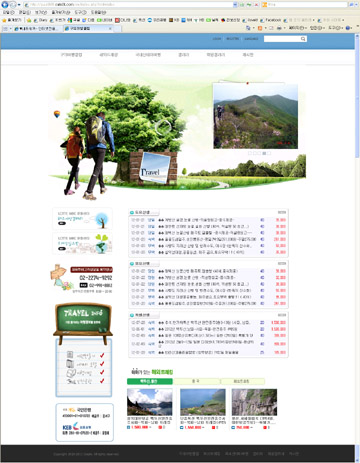
Task: Open the Quick Tabs button left of tabs
Action: [x=7, y=29]
